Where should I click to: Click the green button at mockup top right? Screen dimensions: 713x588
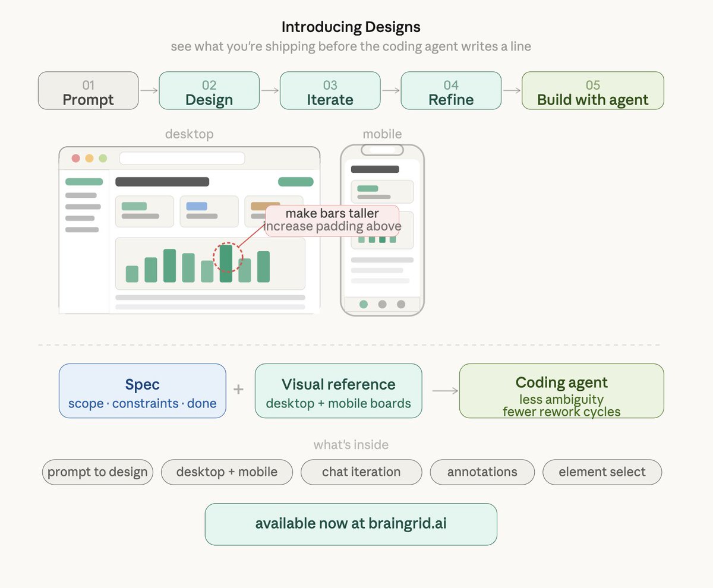[x=295, y=182]
